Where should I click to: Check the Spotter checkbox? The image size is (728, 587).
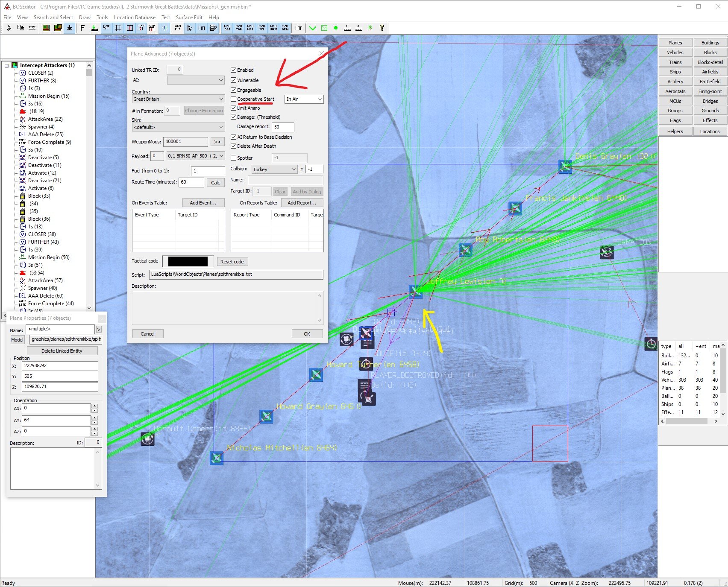coord(234,158)
